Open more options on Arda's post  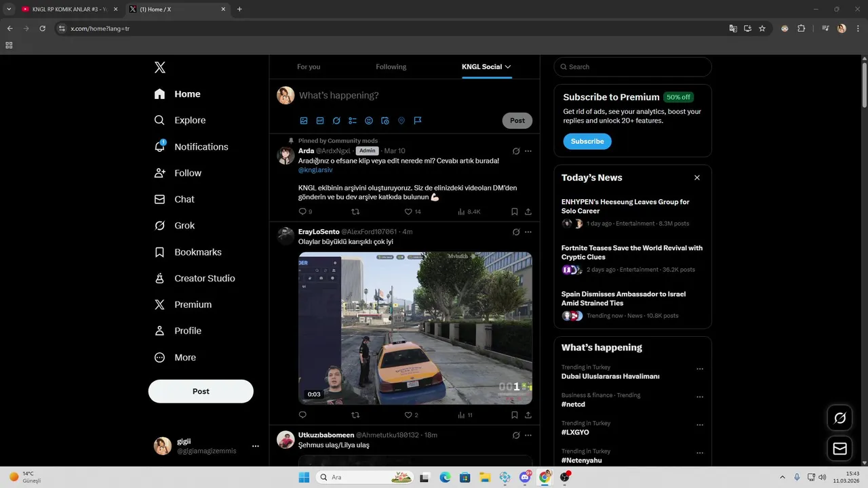point(528,151)
